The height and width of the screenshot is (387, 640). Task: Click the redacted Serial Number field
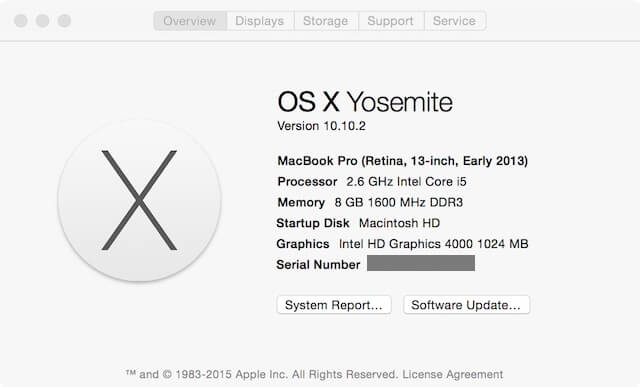pos(421,263)
